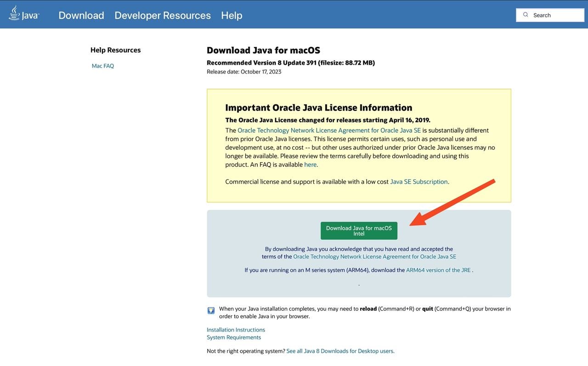This screenshot has height=366, width=588.
Task: Click the line about license changes from April 16, 2019
Action: coord(328,120)
